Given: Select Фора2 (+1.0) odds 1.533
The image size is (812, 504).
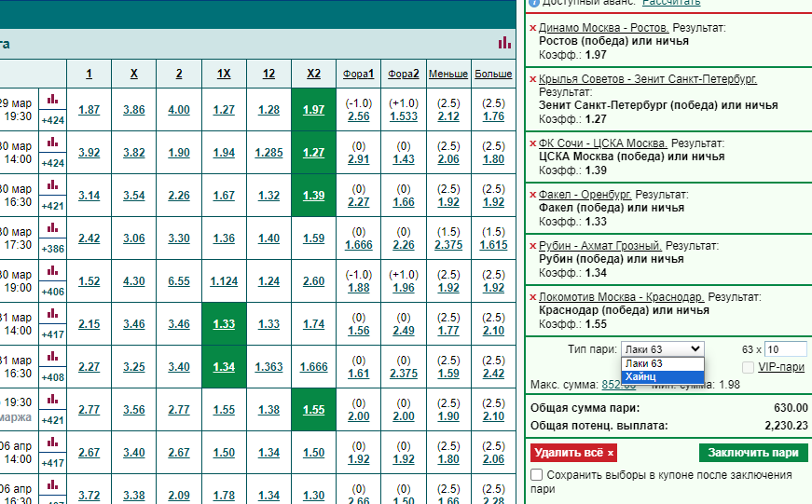Looking at the screenshot, I should tap(404, 116).
